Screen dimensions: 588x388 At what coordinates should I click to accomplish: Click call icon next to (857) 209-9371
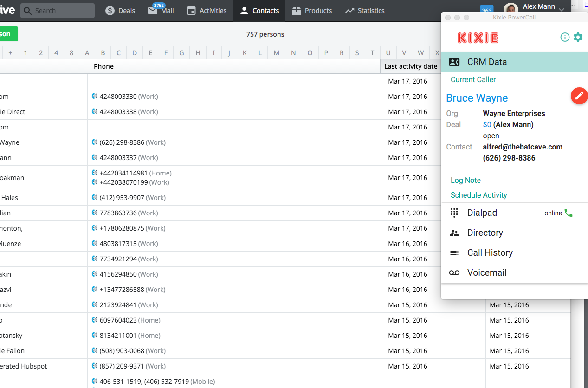pos(95,366)
